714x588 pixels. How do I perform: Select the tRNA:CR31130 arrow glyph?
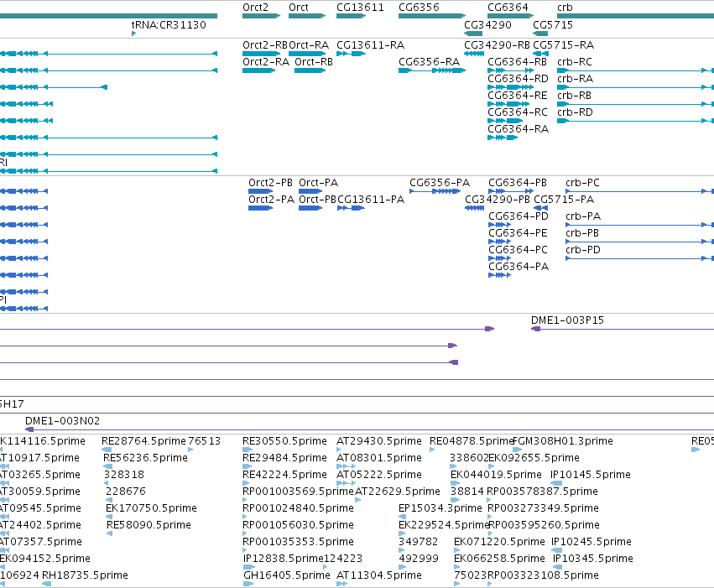(134, 34)
